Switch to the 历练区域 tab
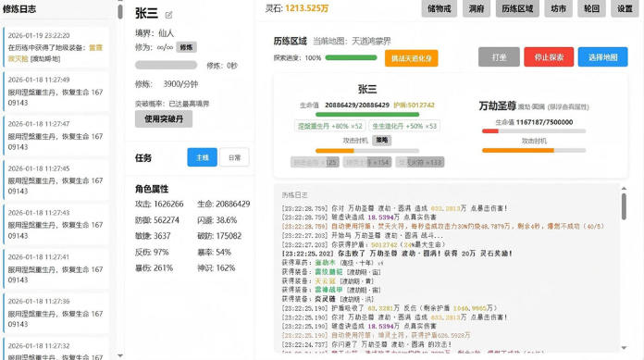This screenshot has height=360, width=644. [x=517, y=8]
